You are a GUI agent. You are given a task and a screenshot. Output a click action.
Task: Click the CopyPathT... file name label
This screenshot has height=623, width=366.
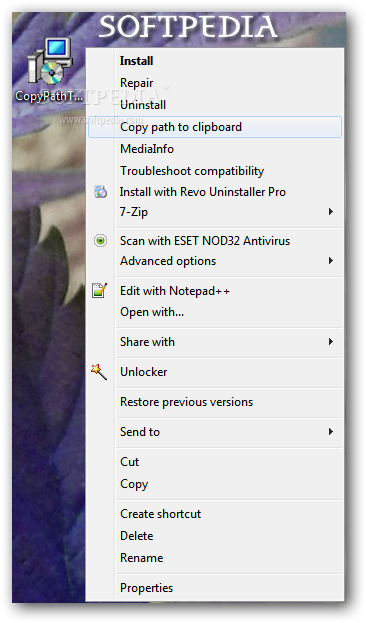coord(50,97)
